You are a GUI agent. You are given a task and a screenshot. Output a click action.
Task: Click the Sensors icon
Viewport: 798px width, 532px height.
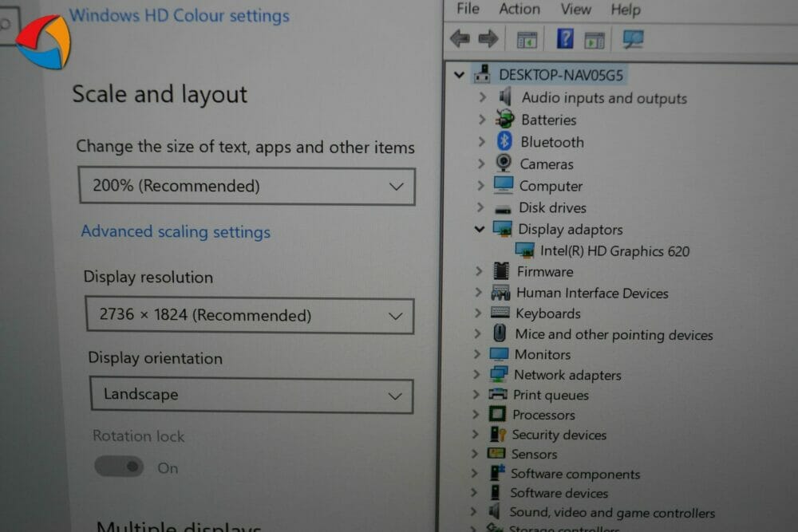click(496, 453)
